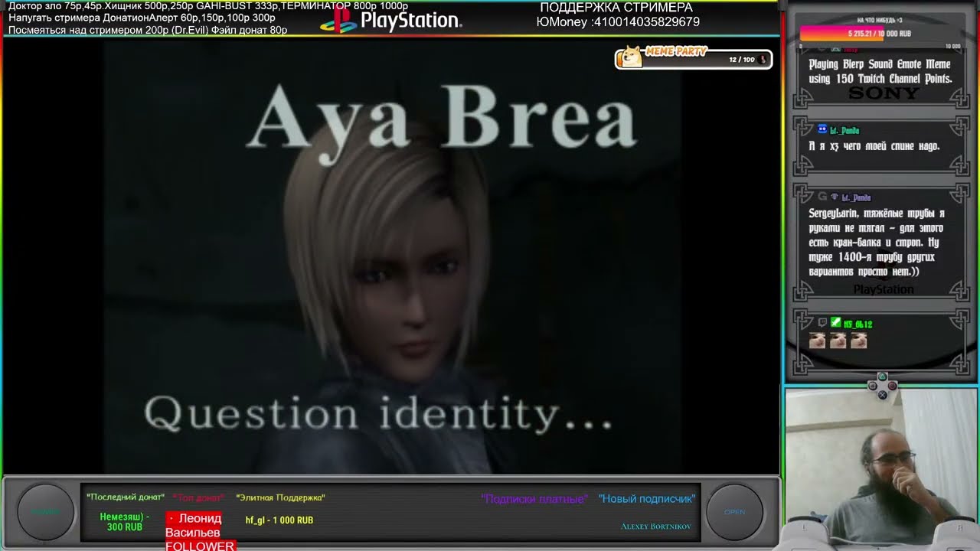The height and width of the screenshot is (551, 980).
Task: Click "ПОДДЕРЖКА СТРИМЕРА" heading
Action: pyautogui.click(x=616, y=7)
